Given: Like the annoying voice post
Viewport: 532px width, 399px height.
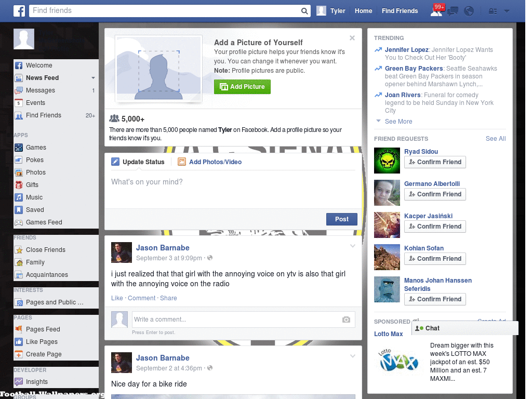Looking at the screenshot, I should pos(117,298).
